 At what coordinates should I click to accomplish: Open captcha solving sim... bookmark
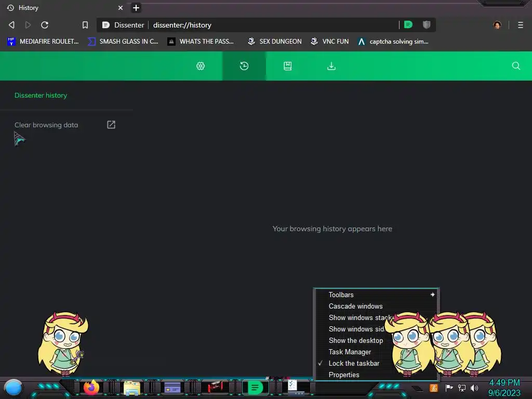pos(394,42)
